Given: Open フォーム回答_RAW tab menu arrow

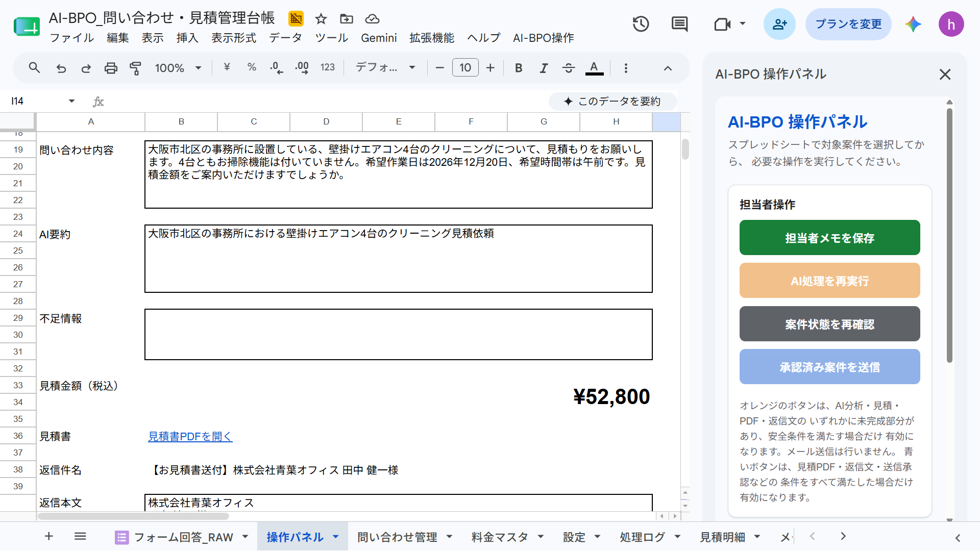Looking at the screenshot, I should click(x=246, y=536).
